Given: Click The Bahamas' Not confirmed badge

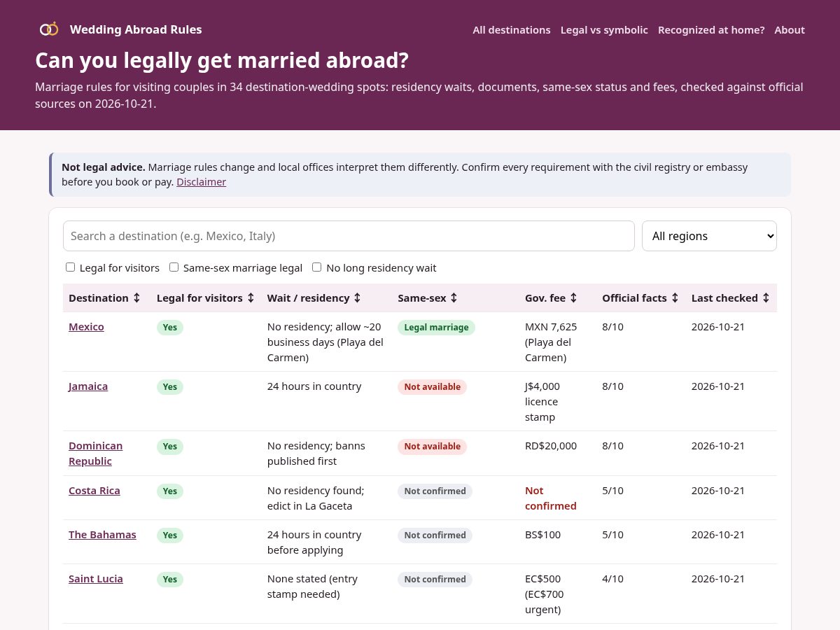Looking at the screenshot, I should pyautogui.click(x=435, y=535).
